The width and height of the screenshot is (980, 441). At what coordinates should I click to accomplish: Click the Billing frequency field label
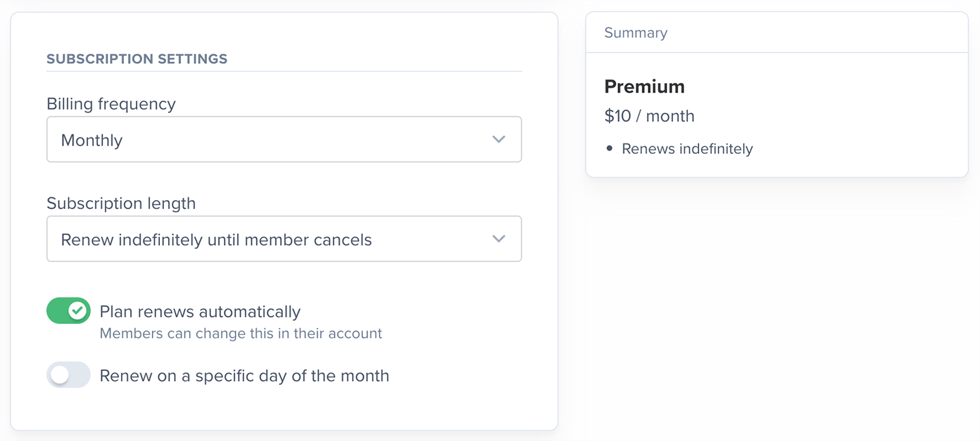111,103
